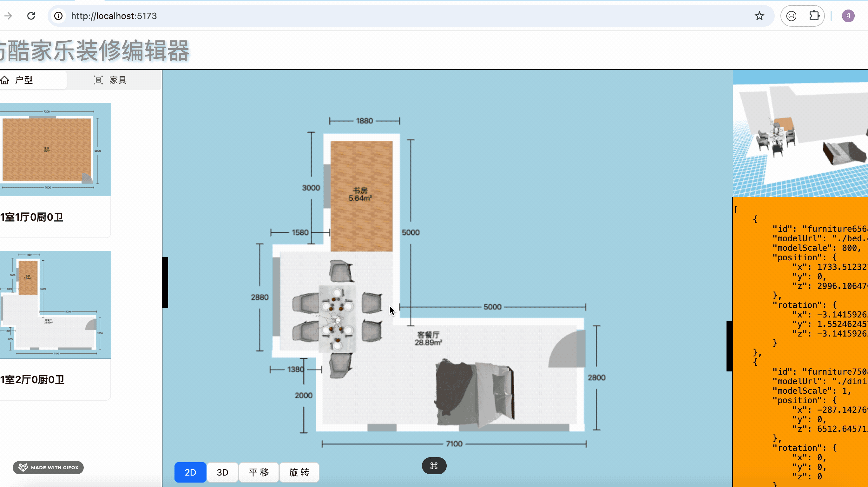Click the 客餐厅 28.89m² room label
The image size is (868, 487).
428,339
